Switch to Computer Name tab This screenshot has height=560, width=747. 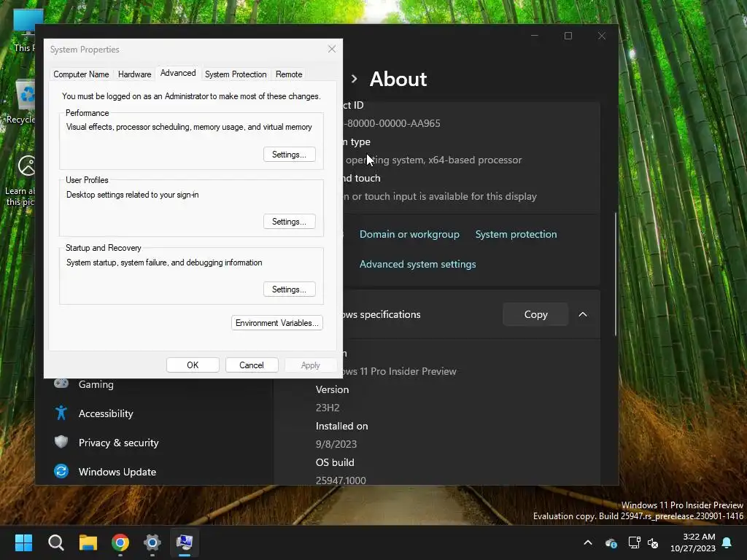tap(81, 74)
